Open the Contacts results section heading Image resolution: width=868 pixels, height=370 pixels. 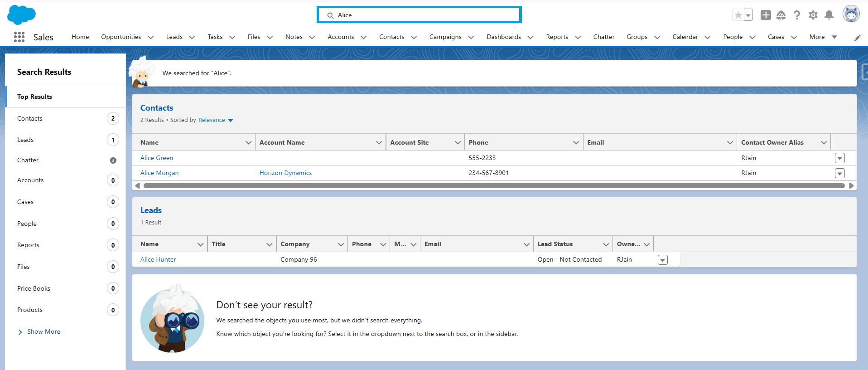click(x=157, y=108)
